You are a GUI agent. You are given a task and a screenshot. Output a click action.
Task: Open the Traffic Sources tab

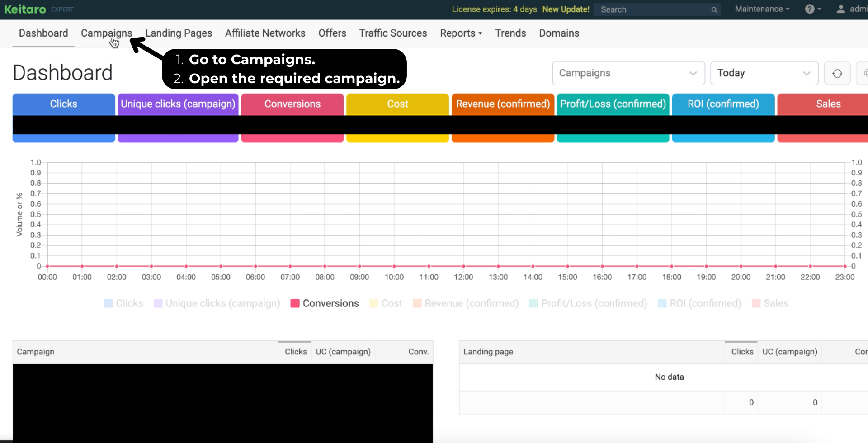click(393, 33)
